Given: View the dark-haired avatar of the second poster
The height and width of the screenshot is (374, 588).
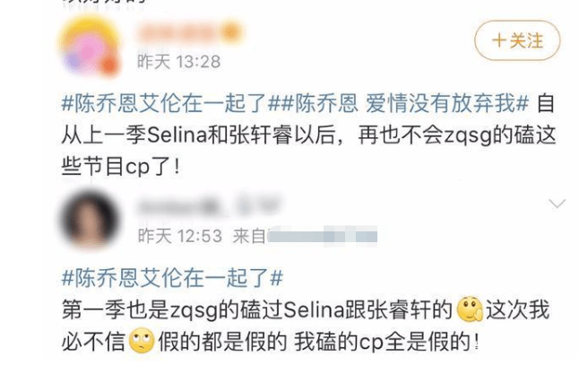Looking at the screenshot, I should [90, 220].
